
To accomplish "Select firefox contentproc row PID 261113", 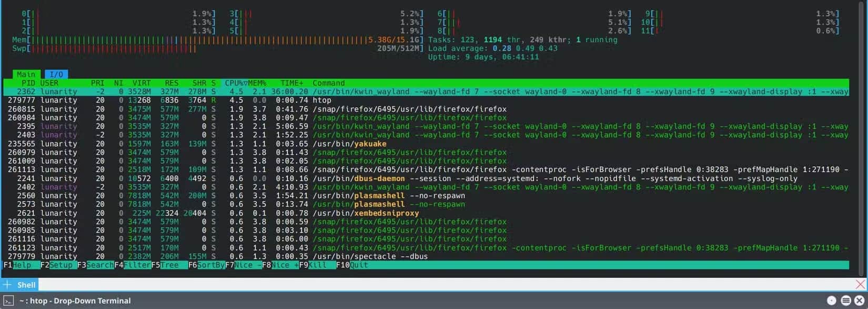I will point(426,170).
